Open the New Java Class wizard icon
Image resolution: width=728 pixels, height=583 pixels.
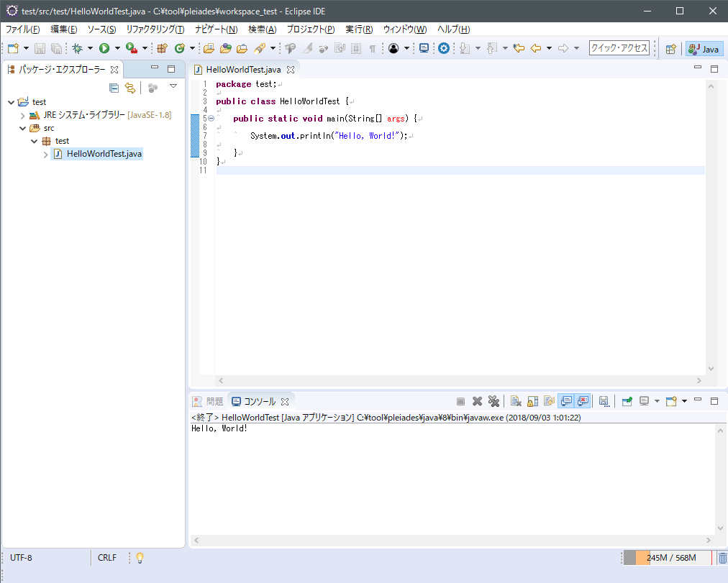pos(179,48)
